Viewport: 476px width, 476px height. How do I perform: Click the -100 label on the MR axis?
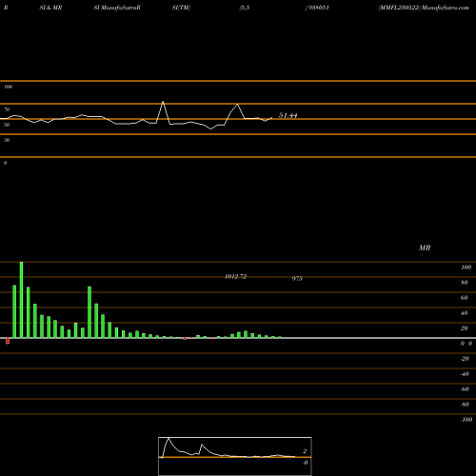466,420
